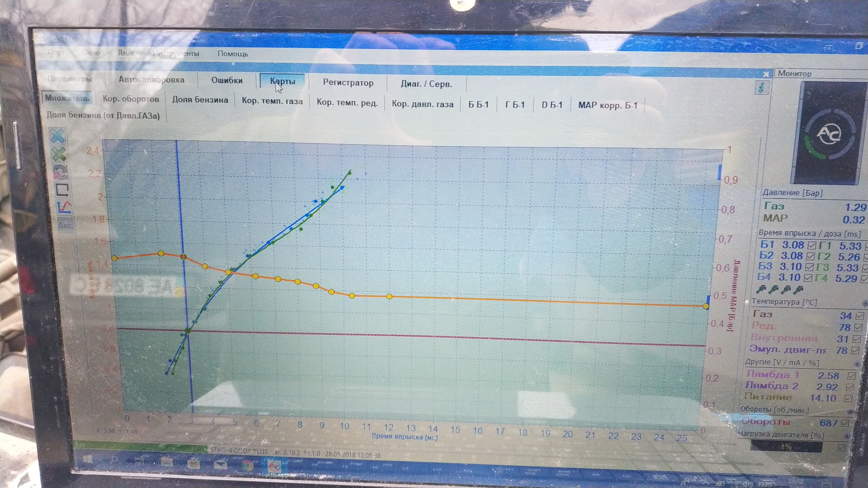Viewport: 868px width, 488px height.
Task: Click the black square arrow icon
Action: tap(62, 190)
